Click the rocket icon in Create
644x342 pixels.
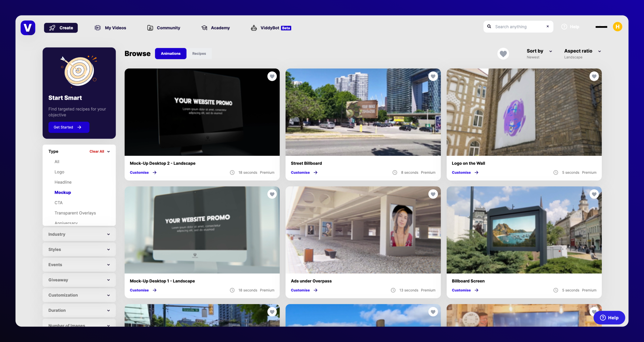(52, 28)
